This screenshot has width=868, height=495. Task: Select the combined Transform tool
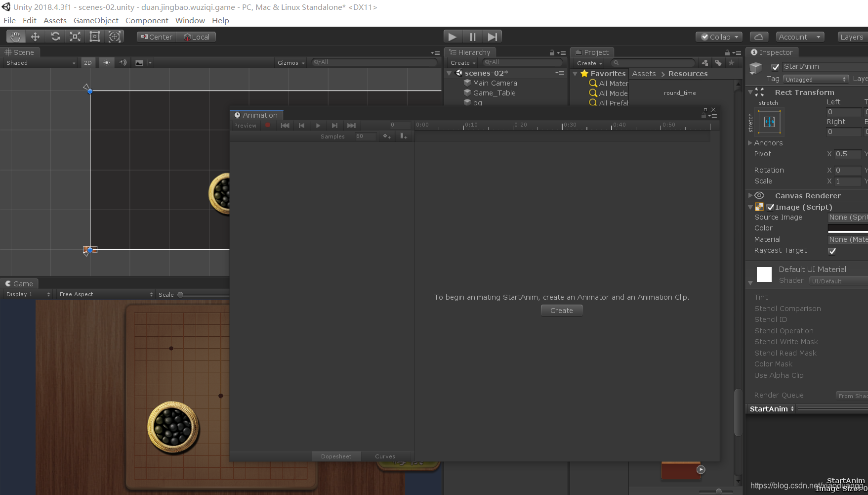pos(115,37)
